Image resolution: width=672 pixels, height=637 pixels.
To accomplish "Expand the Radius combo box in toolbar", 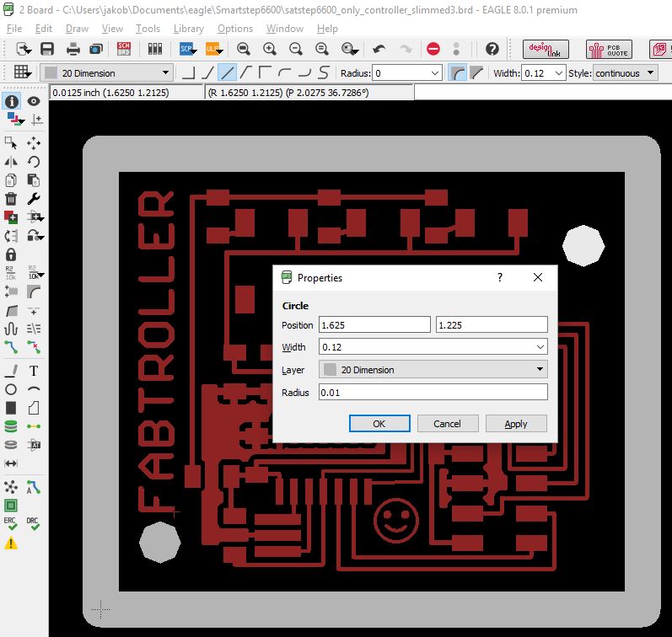I will pyautogui.click(x=434, y=73).
